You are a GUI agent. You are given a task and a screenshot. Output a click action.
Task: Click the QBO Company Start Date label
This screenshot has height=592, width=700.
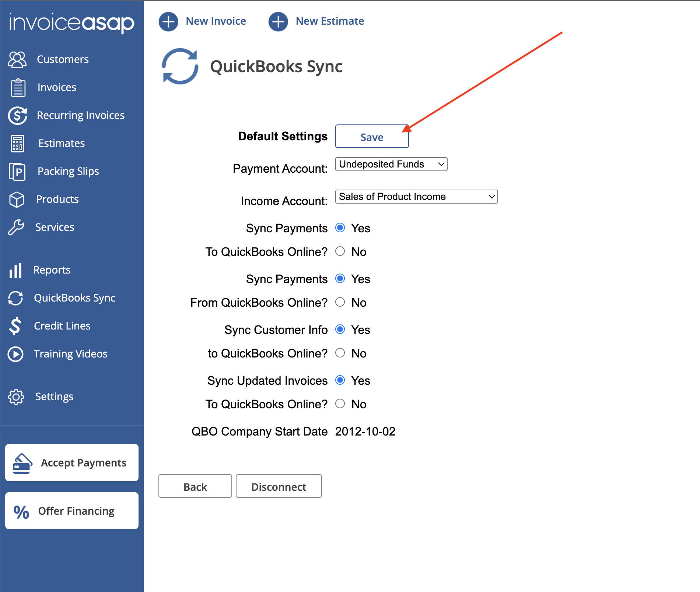(259, 431)
